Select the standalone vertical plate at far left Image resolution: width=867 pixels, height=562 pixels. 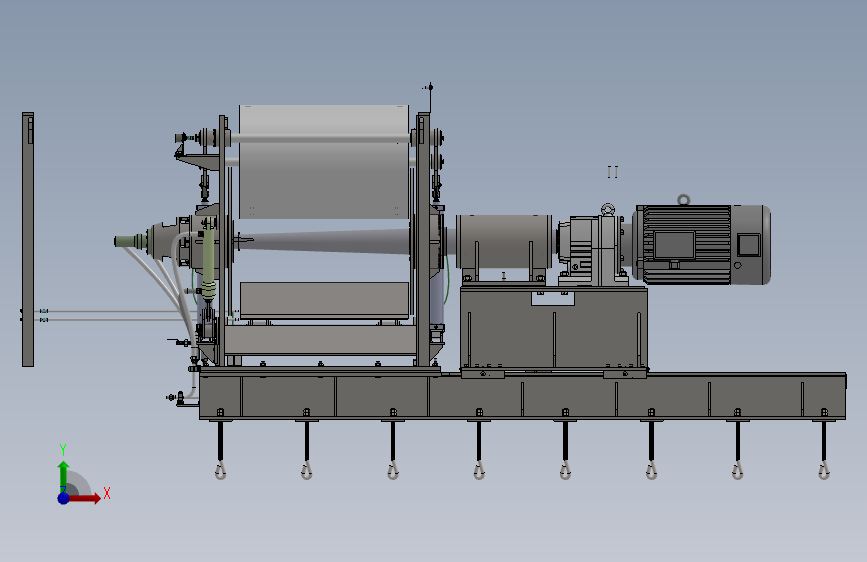pos(28,240)
